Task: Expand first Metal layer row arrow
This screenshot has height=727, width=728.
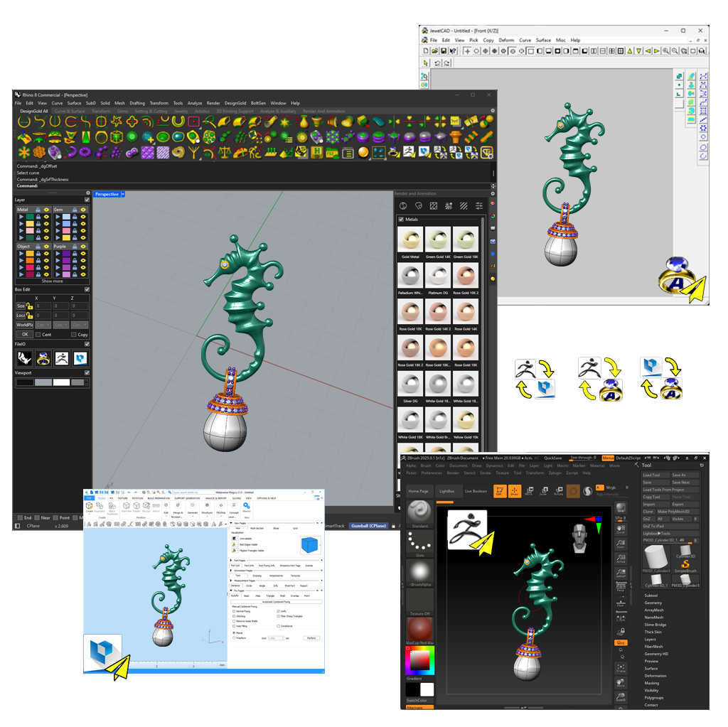Action: point(21,217)
